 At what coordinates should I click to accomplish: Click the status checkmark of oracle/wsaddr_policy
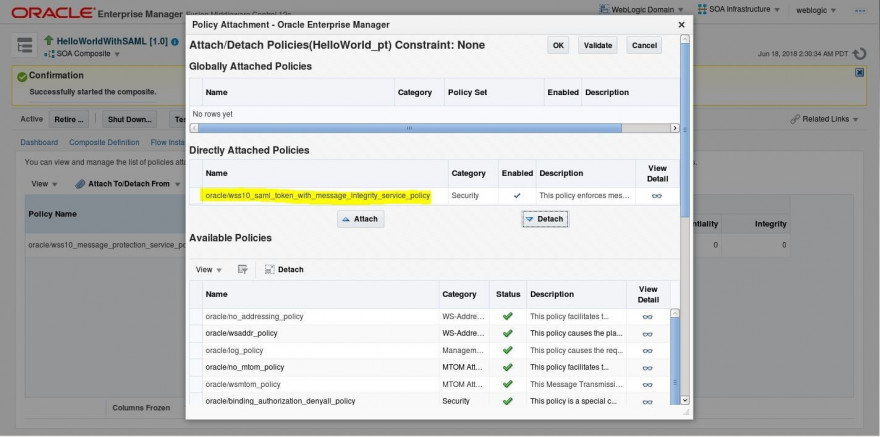tap(508, 333)
